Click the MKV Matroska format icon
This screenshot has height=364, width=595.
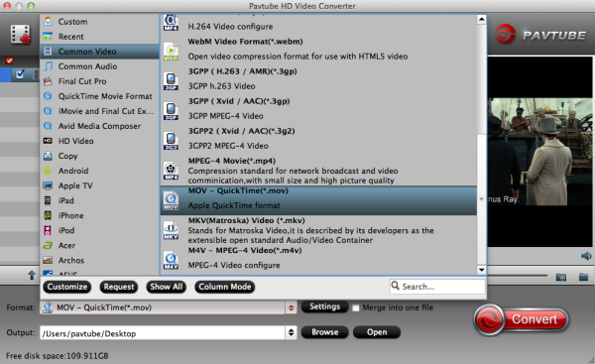pos(171,230)
